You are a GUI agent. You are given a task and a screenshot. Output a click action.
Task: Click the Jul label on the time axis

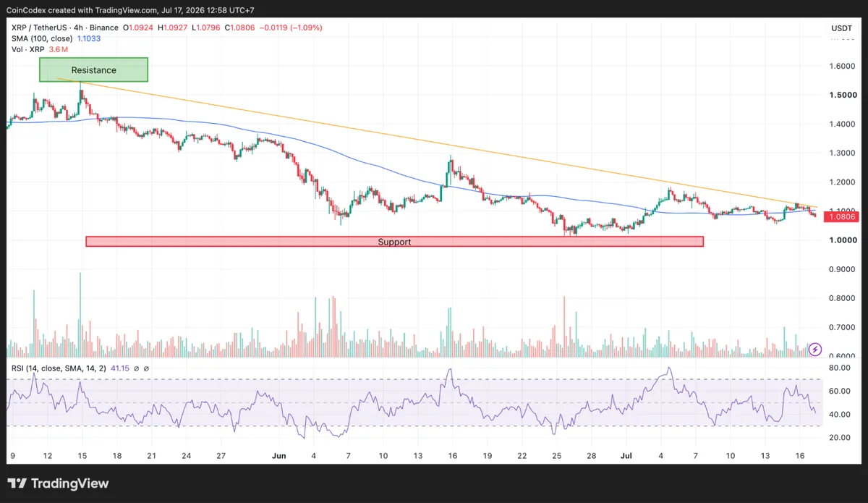tap(626, 456)
